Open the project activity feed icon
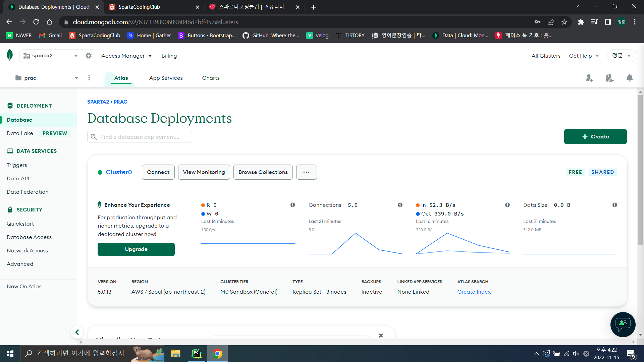This screenshot has width=644, height=362. pyautogui.click(x=609, y=78)
